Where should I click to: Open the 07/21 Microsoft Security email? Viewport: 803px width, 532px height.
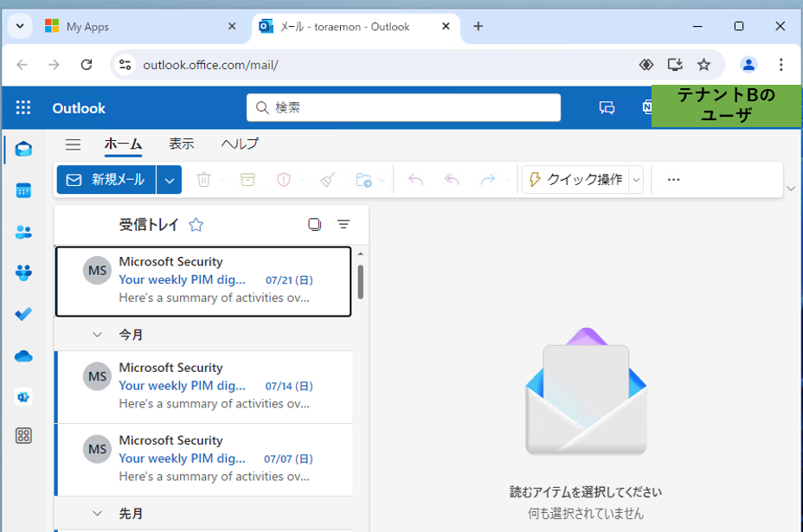pos(203,282)
